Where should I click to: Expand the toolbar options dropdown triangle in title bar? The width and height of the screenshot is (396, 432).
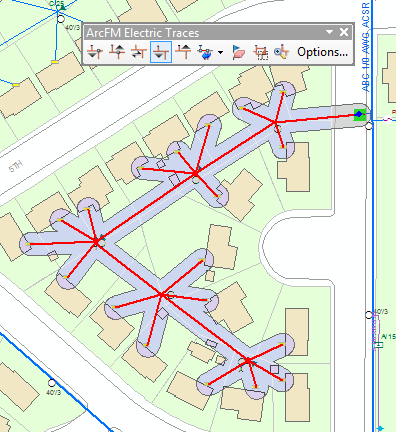tap(329, 32)
